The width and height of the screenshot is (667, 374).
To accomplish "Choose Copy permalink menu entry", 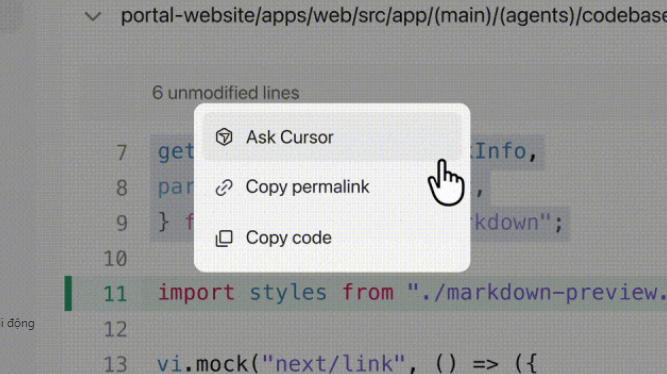I will [x=332, y=187].
